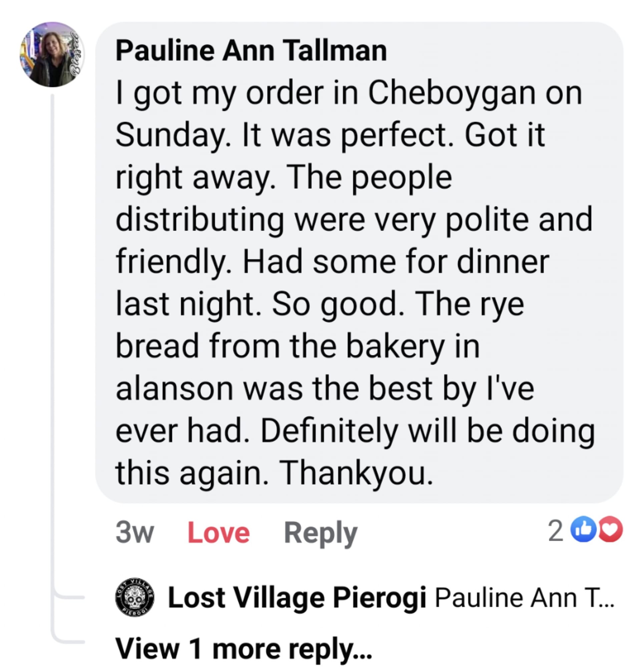Expand the truncated "Pauline Ann T..." reply
This screenshot has width=643, height=672.
click(x=524, y=598)
